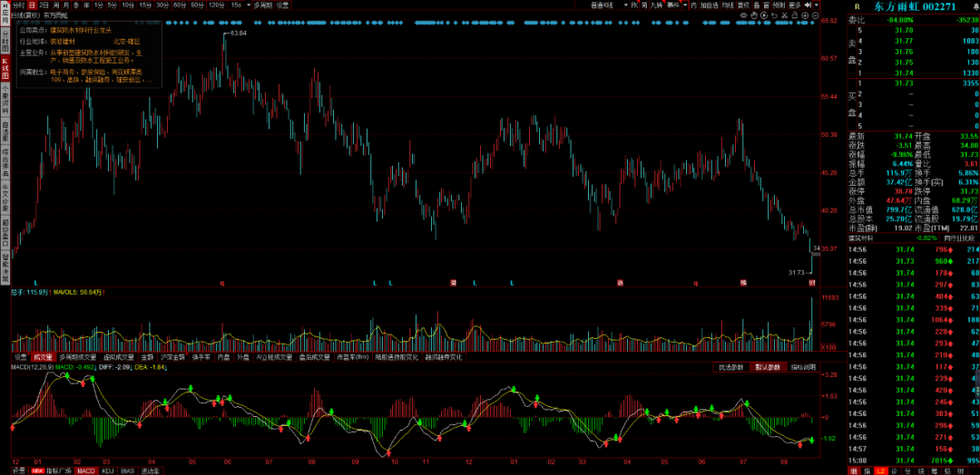Open 指标广场 indicator plaza
The image size is (980, 475).
pos(59,470)
